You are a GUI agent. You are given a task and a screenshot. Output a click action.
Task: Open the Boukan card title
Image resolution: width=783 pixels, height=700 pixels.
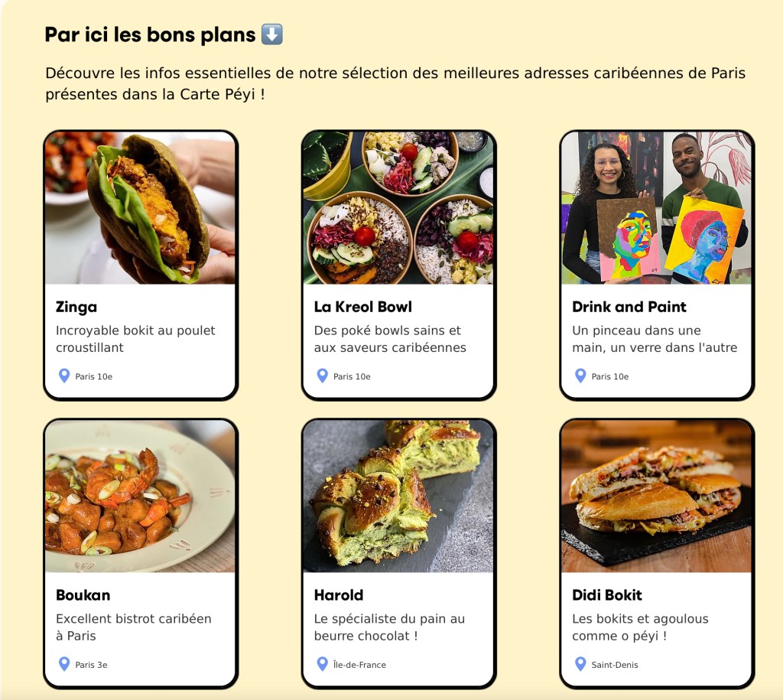(83, 595)
